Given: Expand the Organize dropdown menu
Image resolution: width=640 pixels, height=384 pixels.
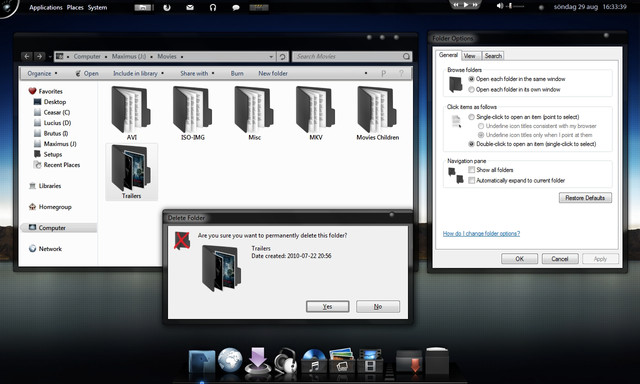Looking at the screenshot, I should click(42, 73).
